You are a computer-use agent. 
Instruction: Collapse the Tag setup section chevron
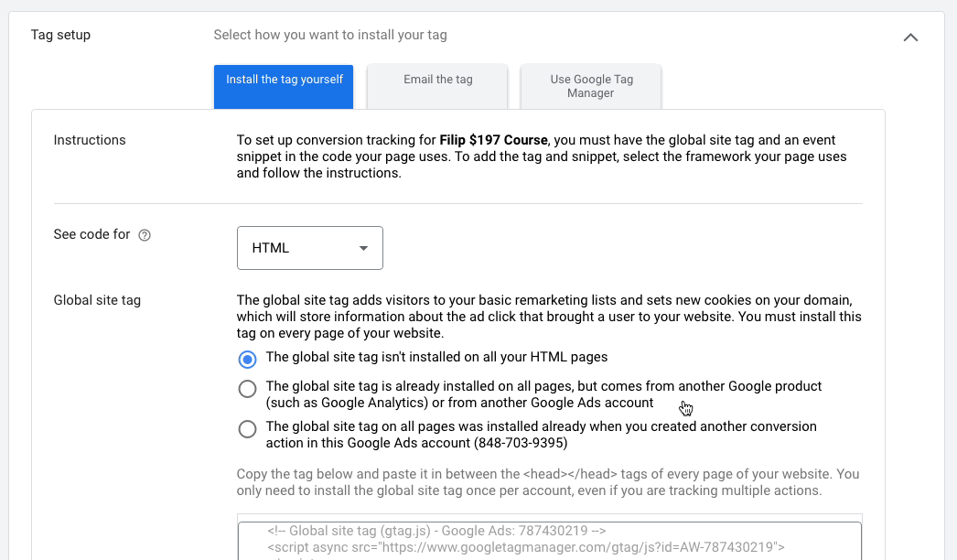point(910,38)
